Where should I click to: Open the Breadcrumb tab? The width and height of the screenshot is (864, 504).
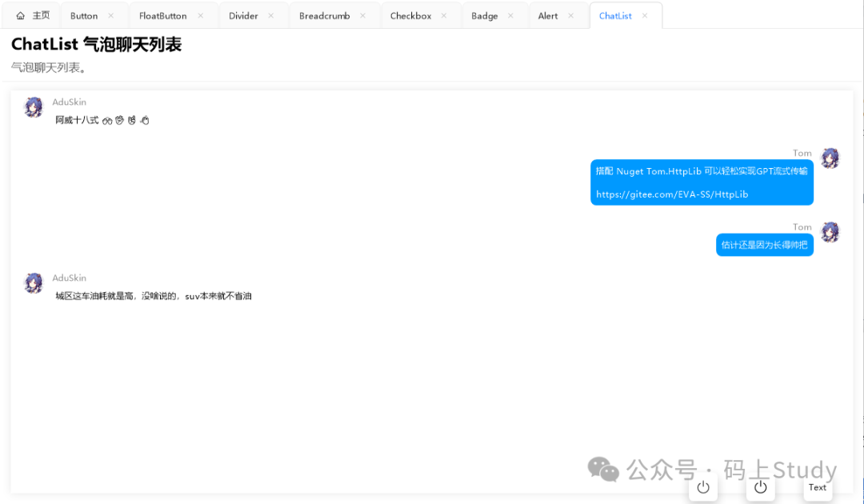(x=324, y=16)
